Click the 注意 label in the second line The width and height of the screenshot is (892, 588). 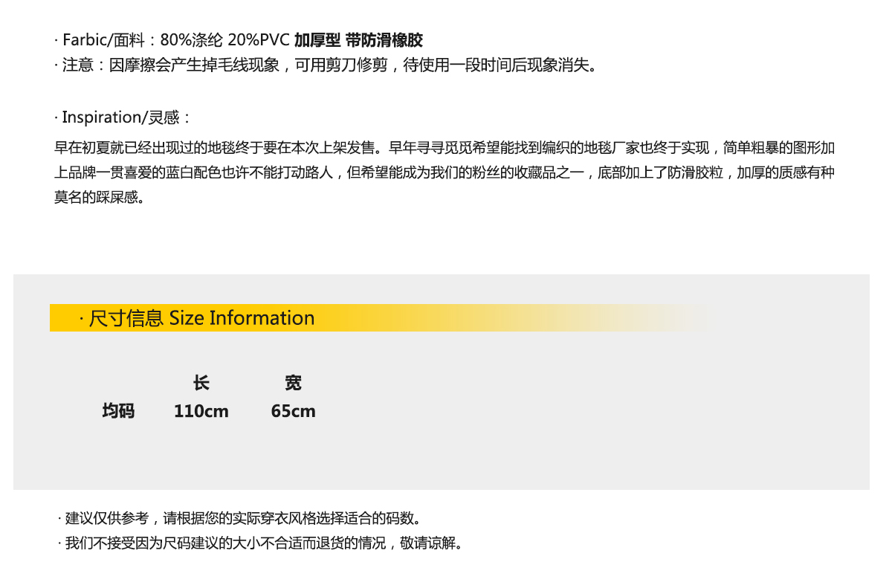(77, 65)
